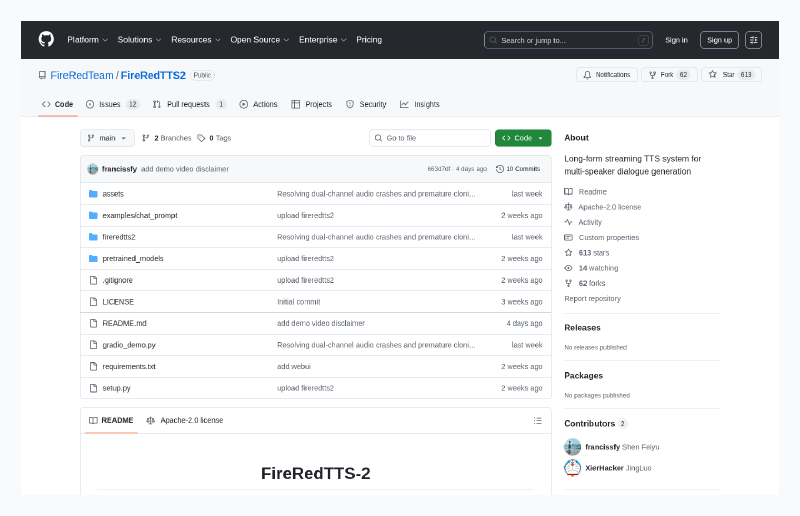Star the FireRedTTS2 repository

click(x=731, y=75)
